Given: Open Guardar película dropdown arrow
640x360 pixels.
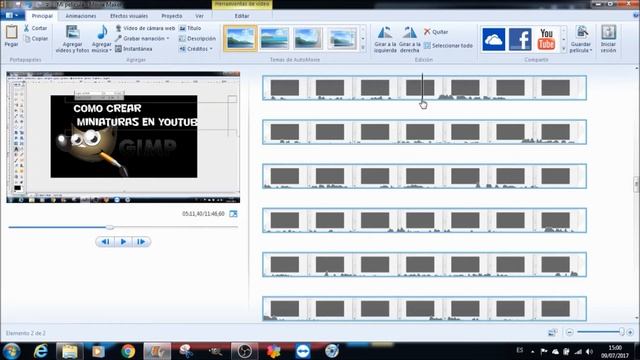Looking at the screenshot, I should [591, 50].
